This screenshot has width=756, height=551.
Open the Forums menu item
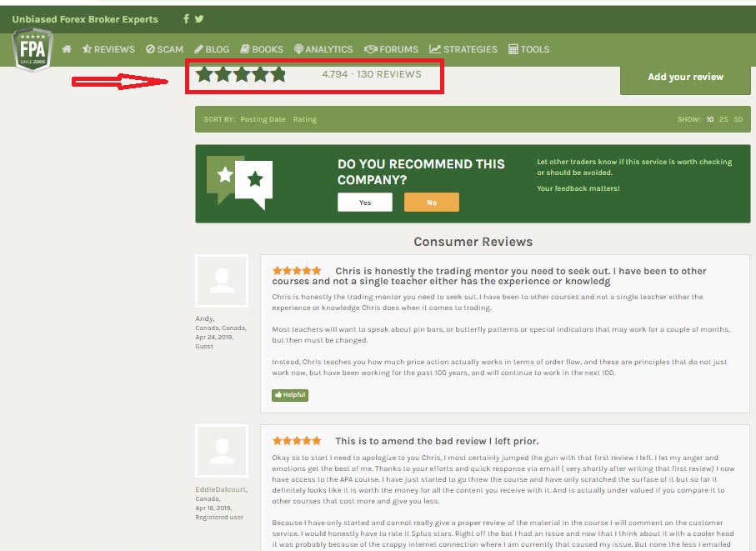[392, 49]
